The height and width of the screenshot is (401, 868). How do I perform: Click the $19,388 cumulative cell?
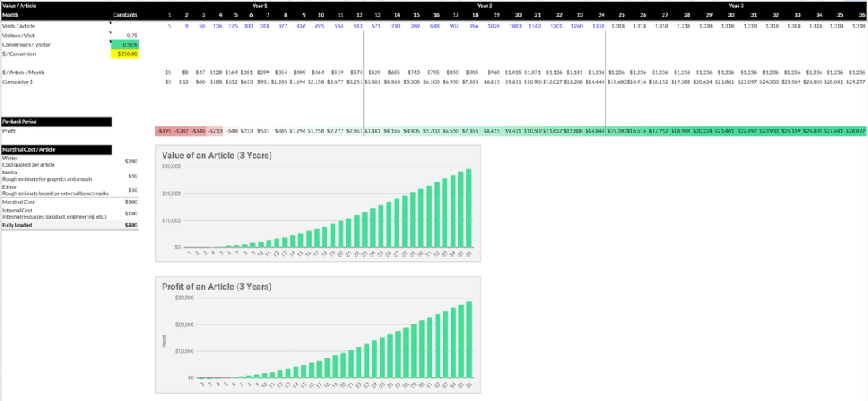point(681,82)
